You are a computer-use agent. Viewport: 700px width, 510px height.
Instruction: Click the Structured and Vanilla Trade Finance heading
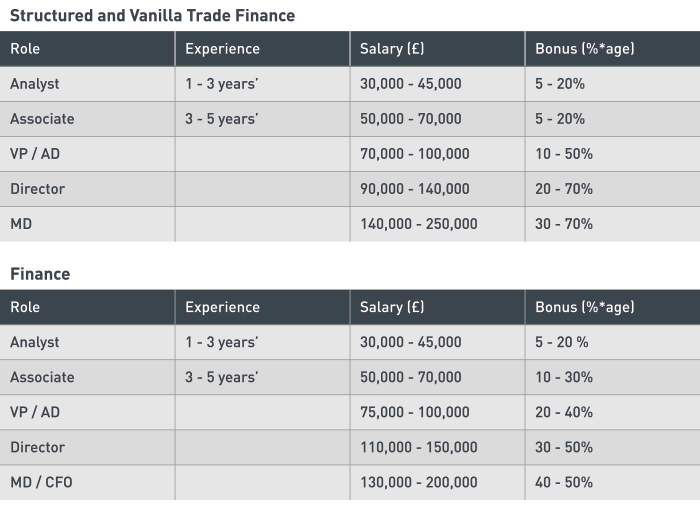(x=152, y=16)
